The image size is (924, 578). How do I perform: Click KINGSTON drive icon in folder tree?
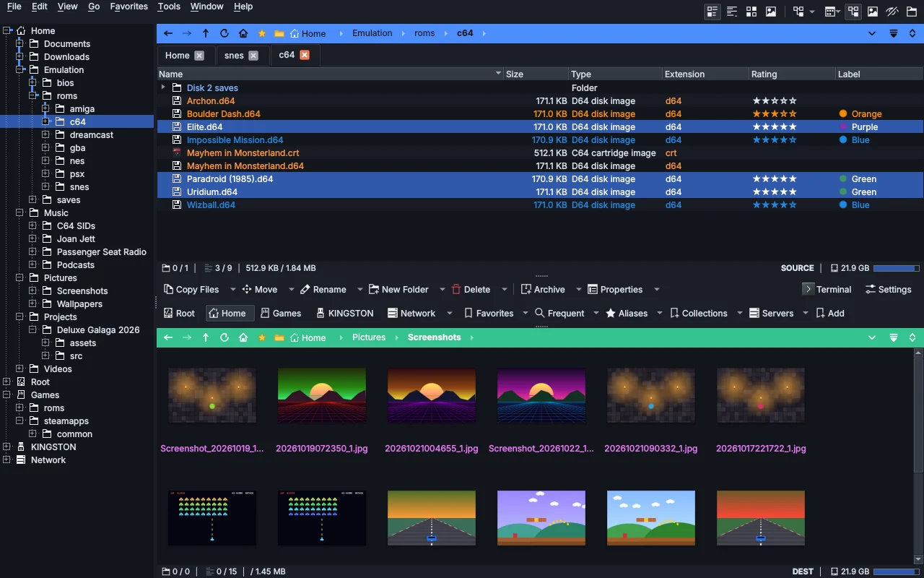[21, 447]
